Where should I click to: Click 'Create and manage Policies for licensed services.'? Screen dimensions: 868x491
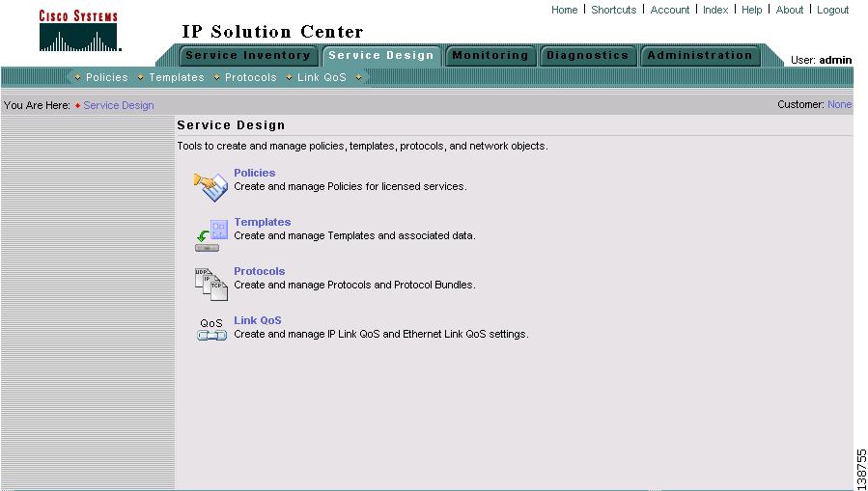click(350, 186)
